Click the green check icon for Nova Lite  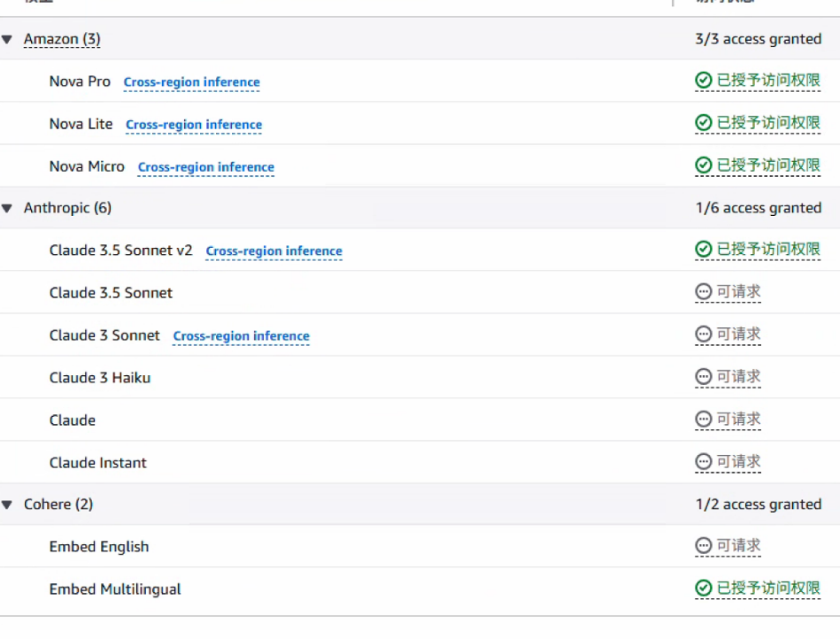tap(704, 123)
